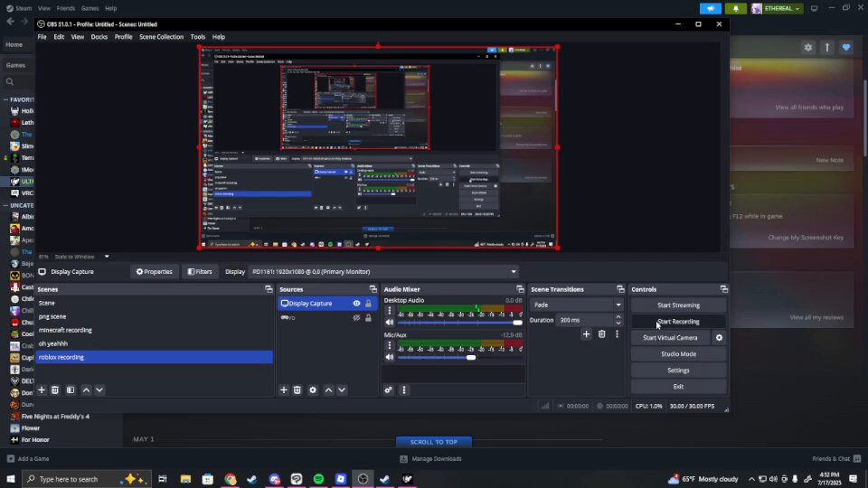The height and width of the screenshot is (488, 868).
Task: Open Spotify from the taskbar
Action: [318, 479]
